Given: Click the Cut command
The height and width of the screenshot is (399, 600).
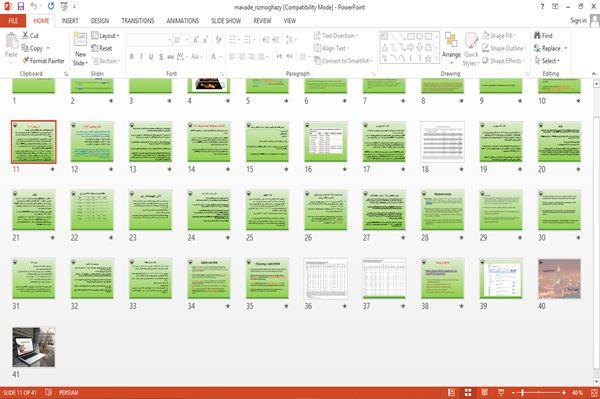Looking at the screenshot, I should 30,36.
